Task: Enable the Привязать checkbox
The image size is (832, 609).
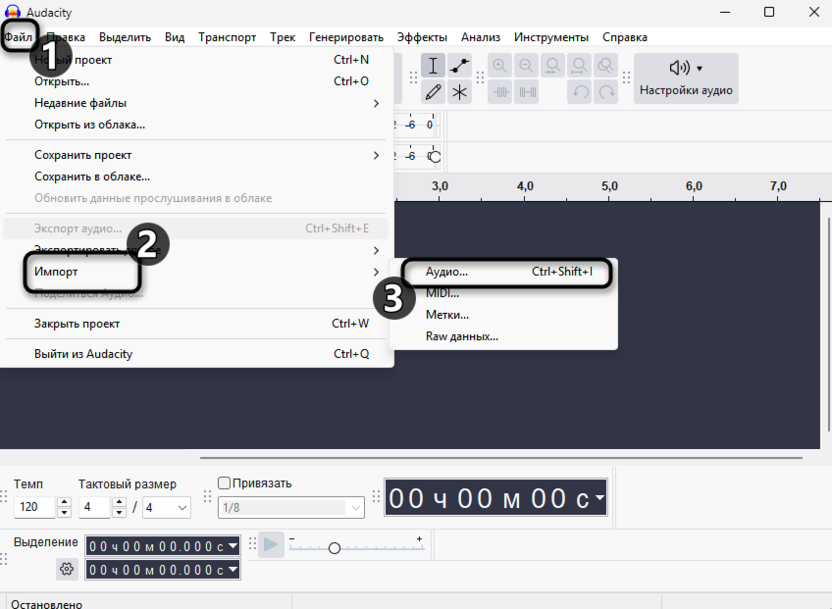Action: click(x=224, y=483)
